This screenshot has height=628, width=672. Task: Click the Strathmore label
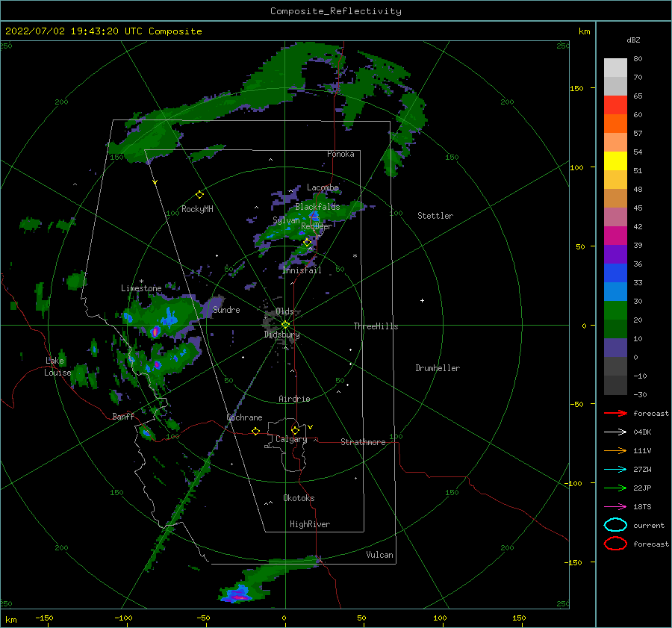[x=363, y=442]
